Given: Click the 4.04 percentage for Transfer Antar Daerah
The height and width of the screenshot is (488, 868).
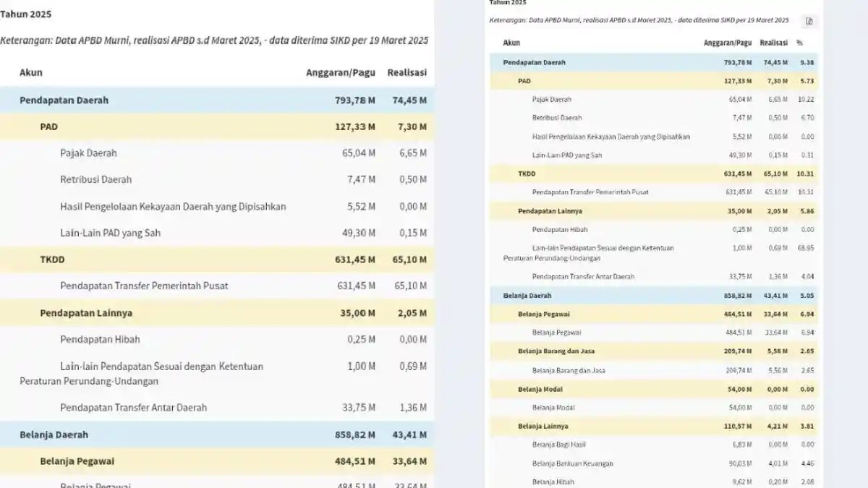Looking at the screenshot, I should 808,277.
